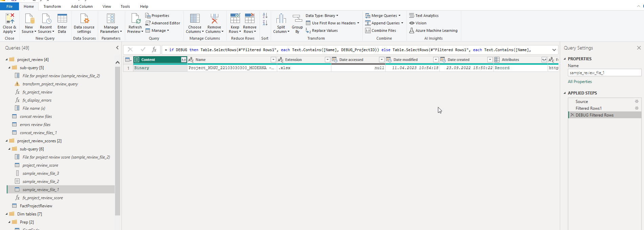
Task: Click the fx formula icon in formula bar
Action: tap(154, 49)
